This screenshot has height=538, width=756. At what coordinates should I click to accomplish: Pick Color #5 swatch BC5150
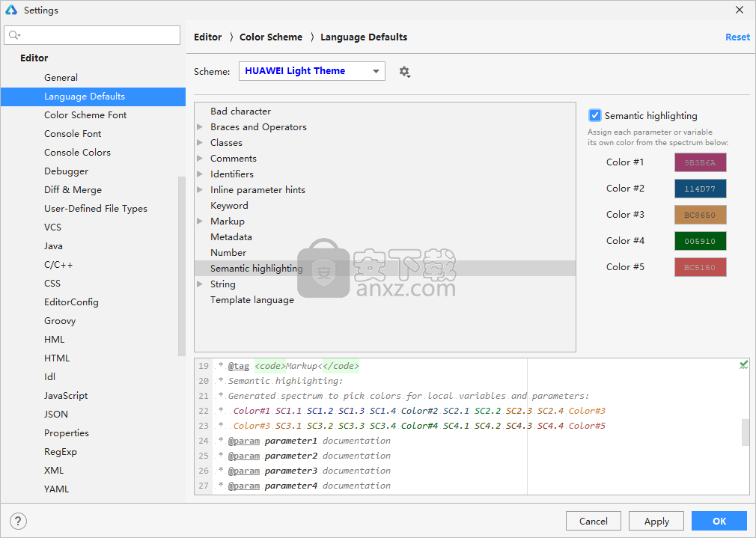click(700, 267)
